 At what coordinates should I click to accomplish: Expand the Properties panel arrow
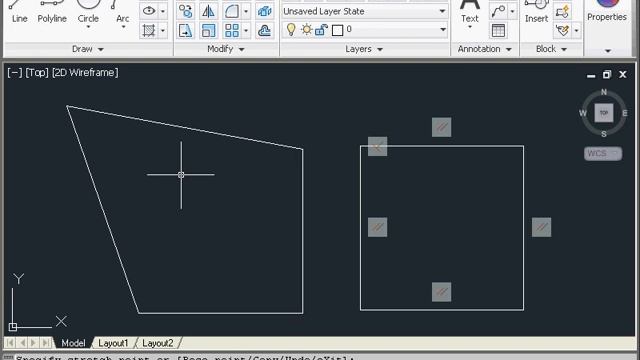(x=608, y=51)
